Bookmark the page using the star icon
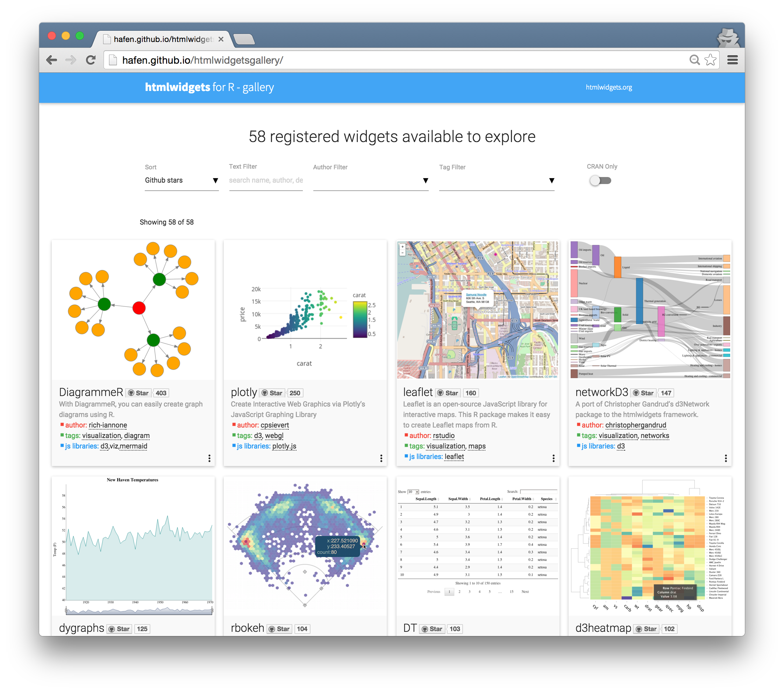 point(711,60)
